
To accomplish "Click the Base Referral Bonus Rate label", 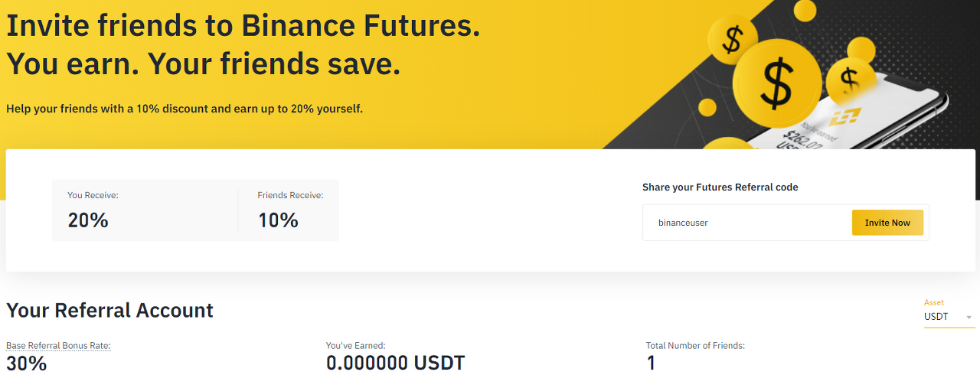I will (x=58, y=346).
